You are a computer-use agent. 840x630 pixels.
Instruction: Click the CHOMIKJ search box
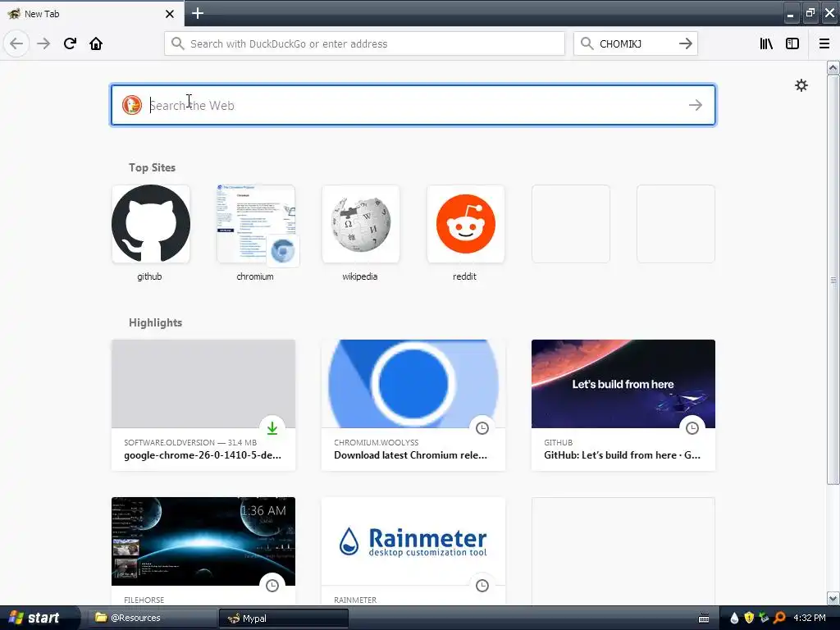click(636, 43)
